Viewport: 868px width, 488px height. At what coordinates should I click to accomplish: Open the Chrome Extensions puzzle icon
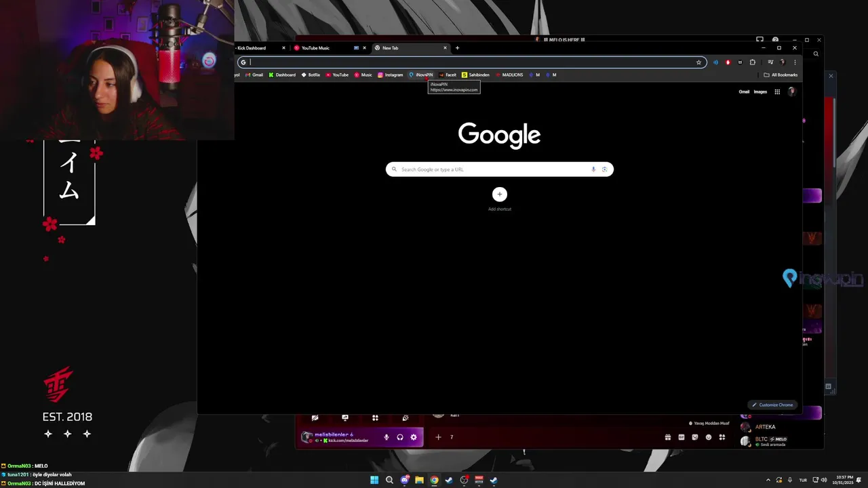click(x=752, y=62)
